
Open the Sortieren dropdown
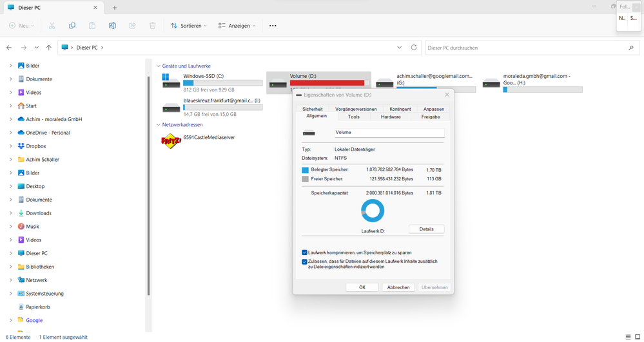[x=188, y=26]
